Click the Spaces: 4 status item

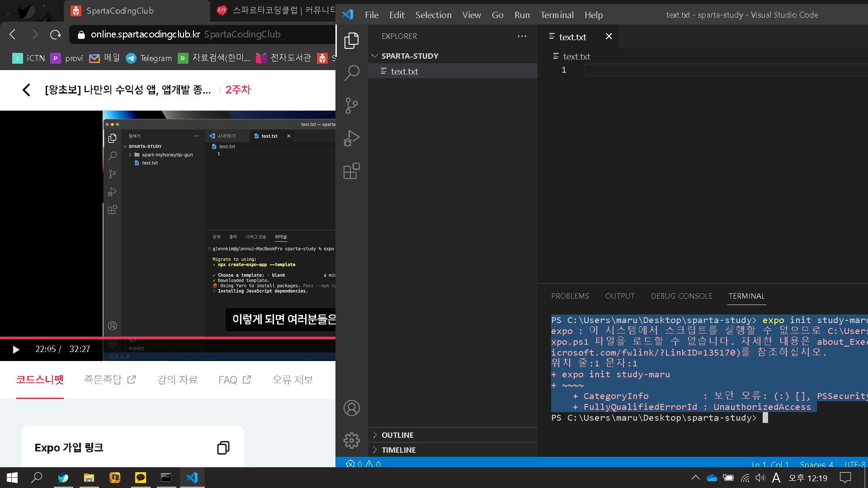tap(816, 464)
